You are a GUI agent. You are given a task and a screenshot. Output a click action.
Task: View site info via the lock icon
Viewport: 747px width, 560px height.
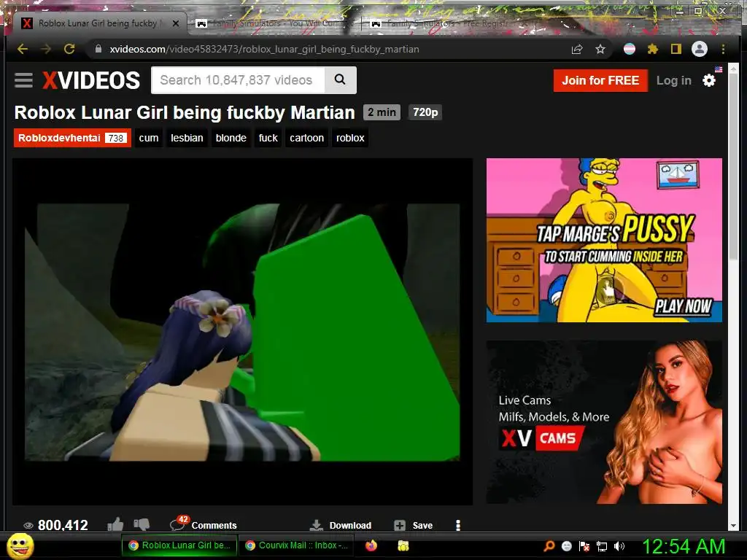coord(98,49)
